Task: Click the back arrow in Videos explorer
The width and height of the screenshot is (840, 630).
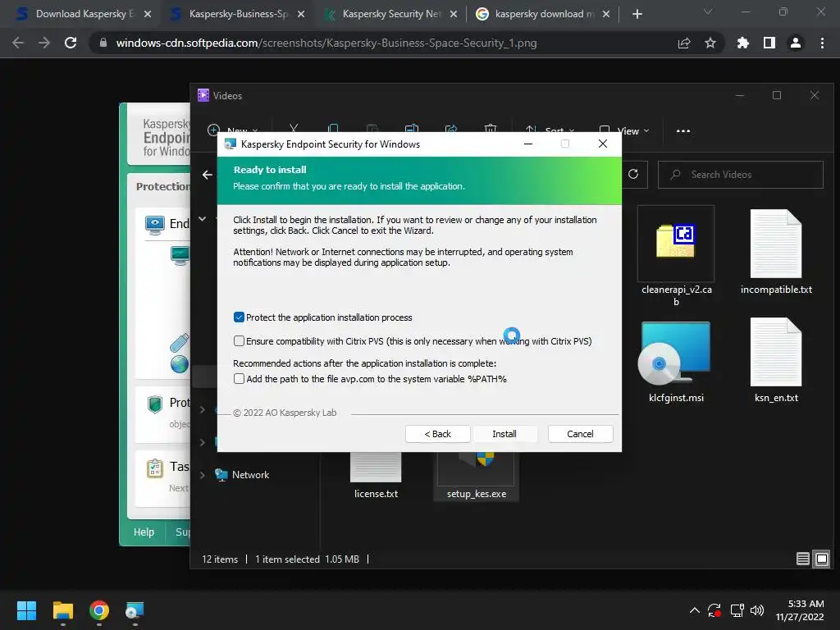Action: coord(208,175)
